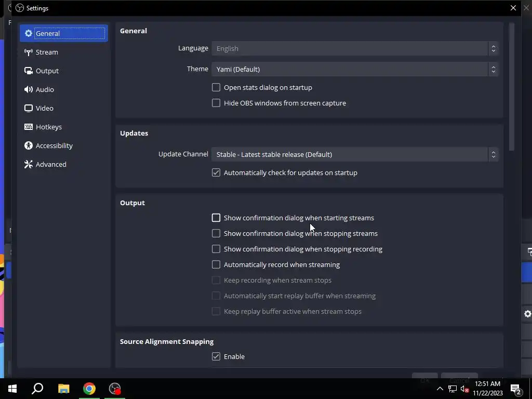Viewport: 532px width, 399px height.
Task: Select the Audio speaker icon in sidebar
Action: pos(29,89)
